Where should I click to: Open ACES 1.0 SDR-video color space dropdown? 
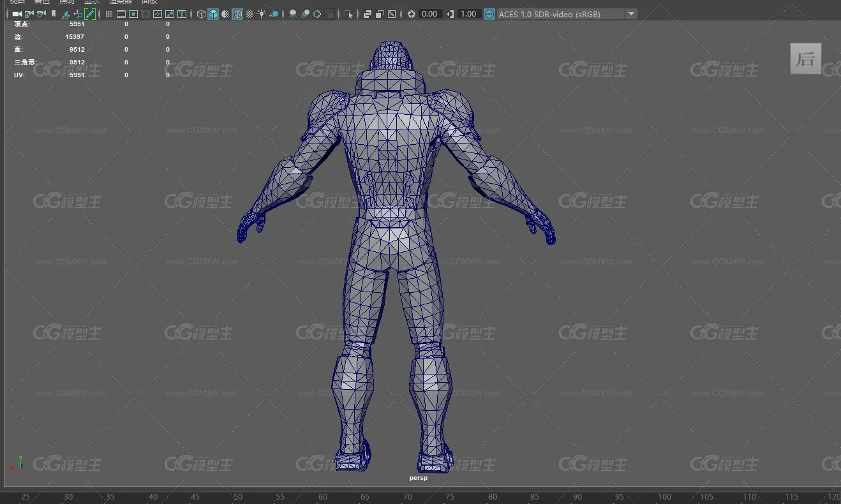[x=567, y=14]
